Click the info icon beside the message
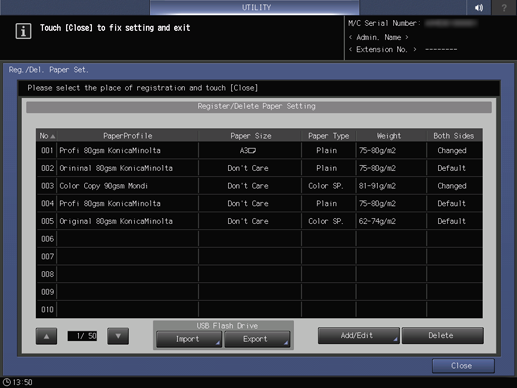Image resolution: width=517 pixels, height=388 pixels. click(x=23, y=31)
